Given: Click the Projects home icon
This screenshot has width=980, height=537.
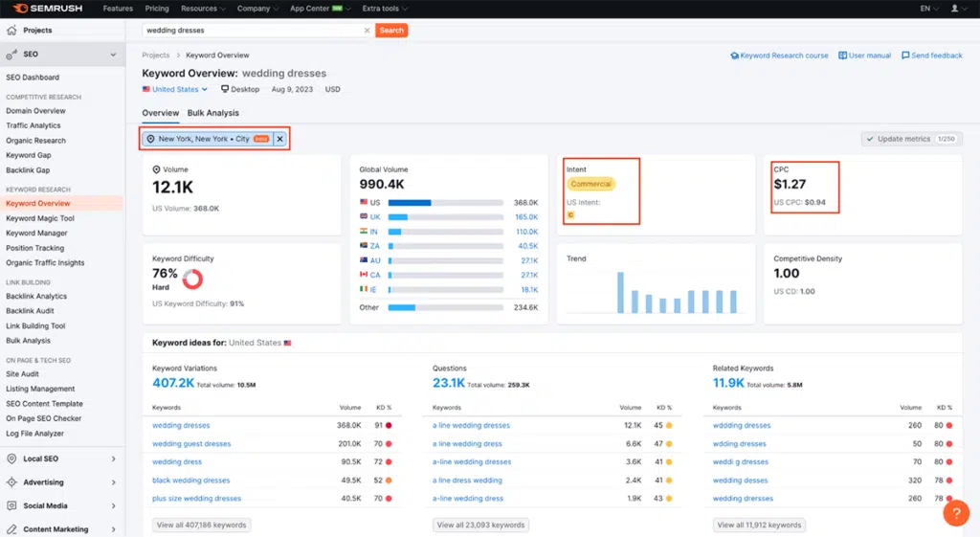Looking at the screenshot, I should click(11, 30).
